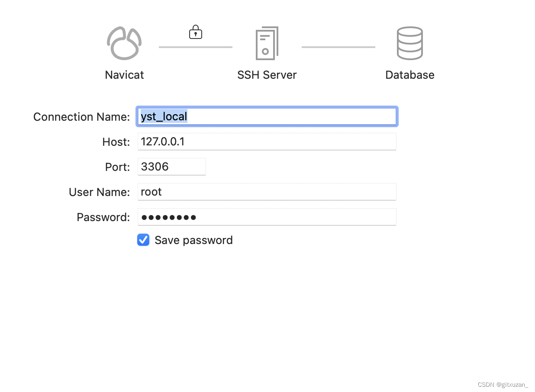Click into the Host field showing 127.0.0.1
535x392 pixels.
coord(267,141)
